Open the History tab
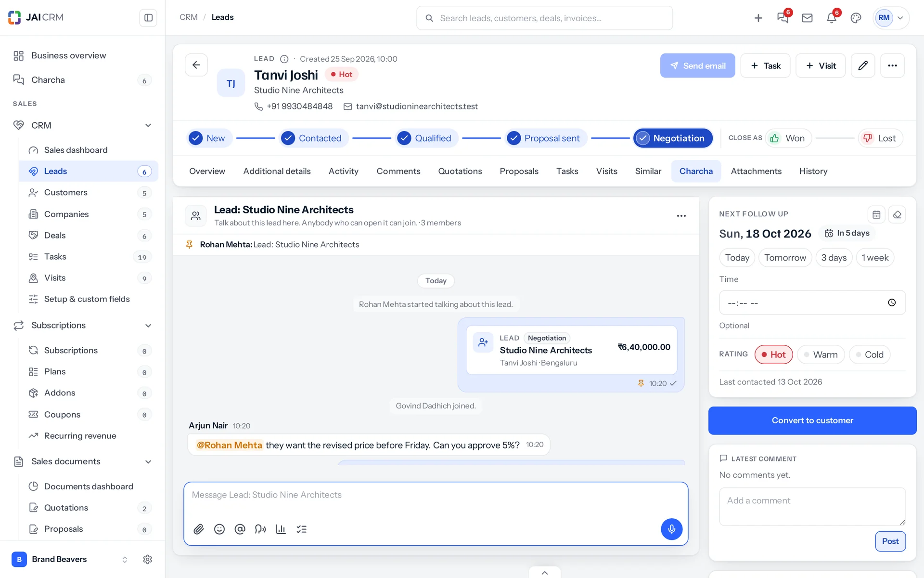The image size is (924, 578). [813, 171]
